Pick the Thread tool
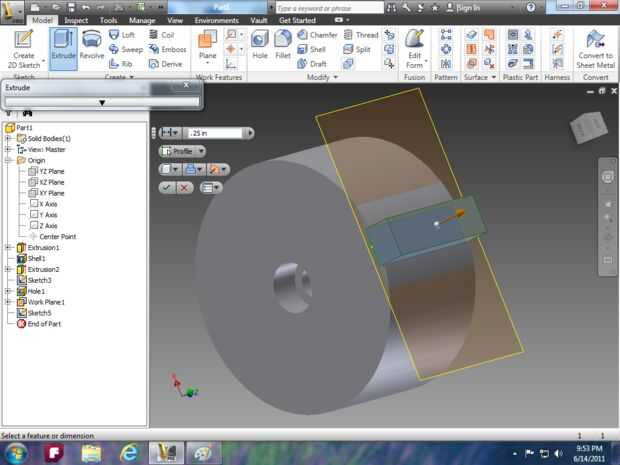The height and width of the screenshot is (465, 620). tap(361, 35)
